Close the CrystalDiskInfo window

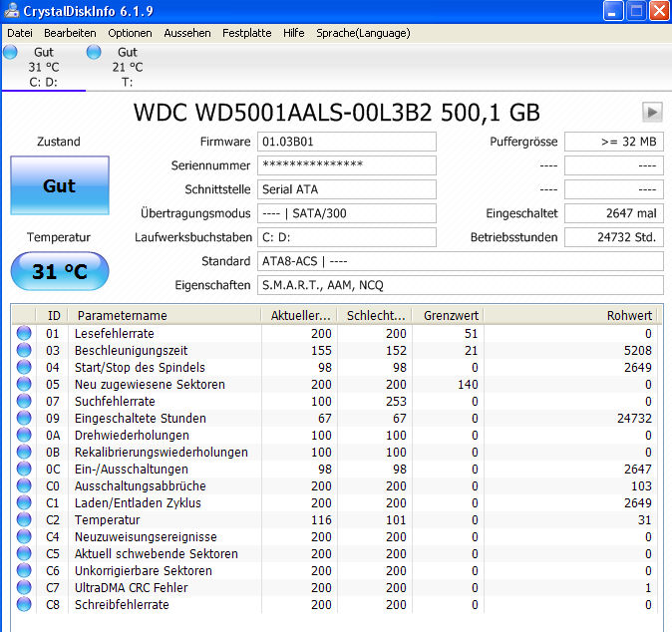point(660,10)
